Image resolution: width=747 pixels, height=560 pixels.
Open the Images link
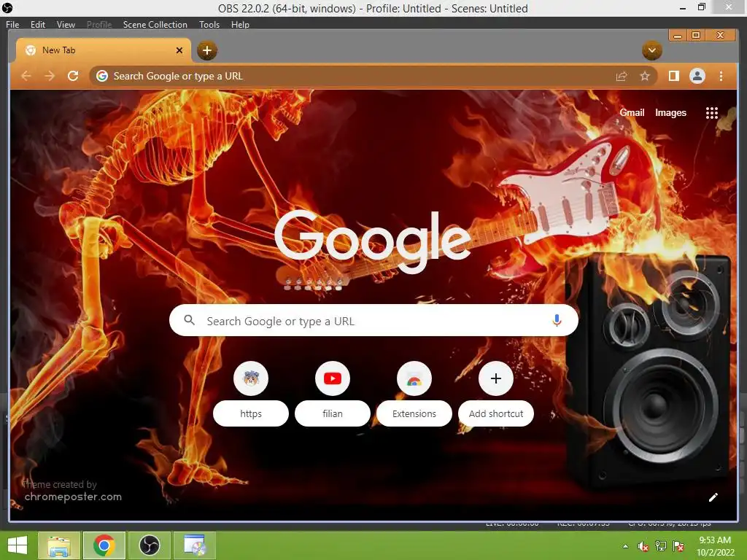tap(670, 113)
